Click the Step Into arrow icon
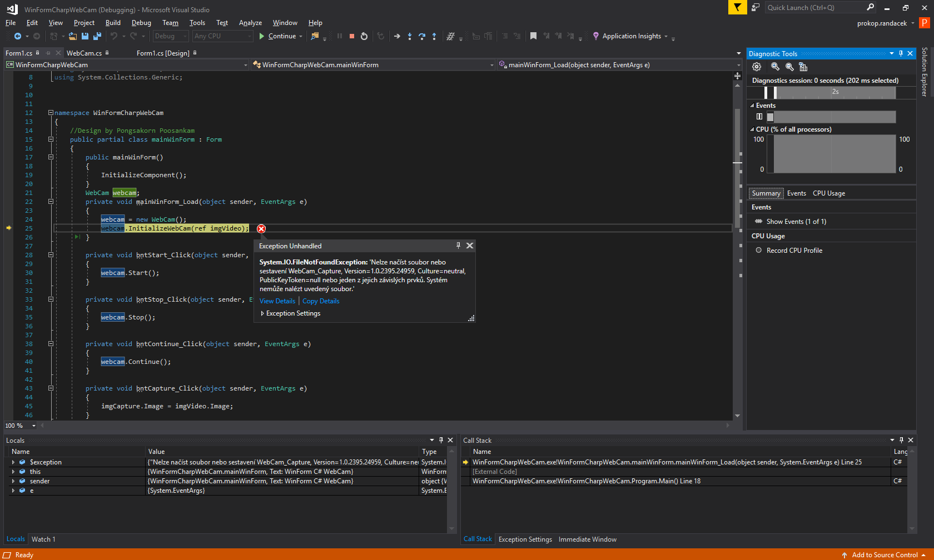The image size is (934, 560). coord(410,36)
